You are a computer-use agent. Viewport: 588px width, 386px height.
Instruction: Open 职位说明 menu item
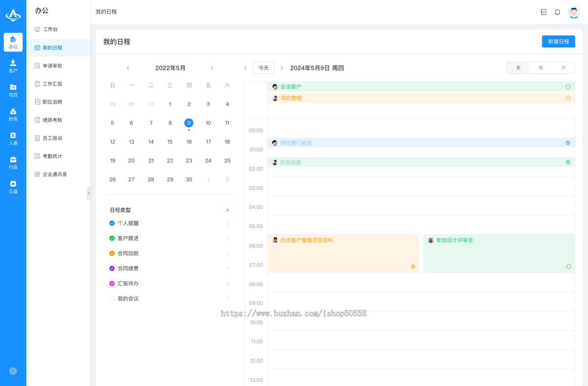coord(58,102)
